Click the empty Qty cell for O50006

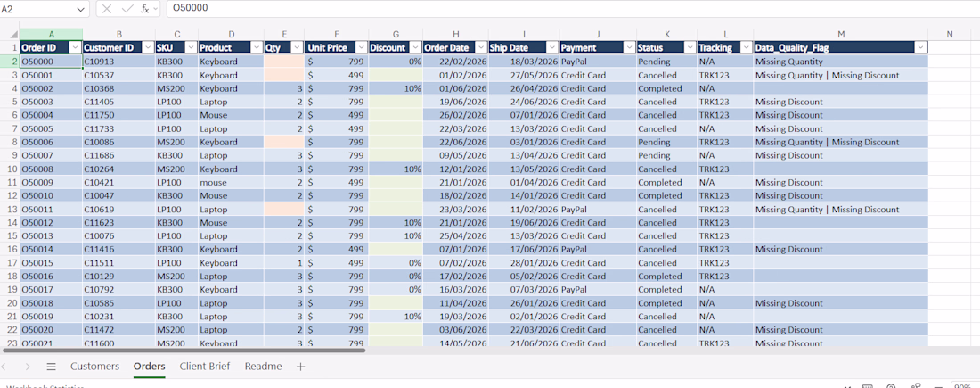tap(284, 142)
